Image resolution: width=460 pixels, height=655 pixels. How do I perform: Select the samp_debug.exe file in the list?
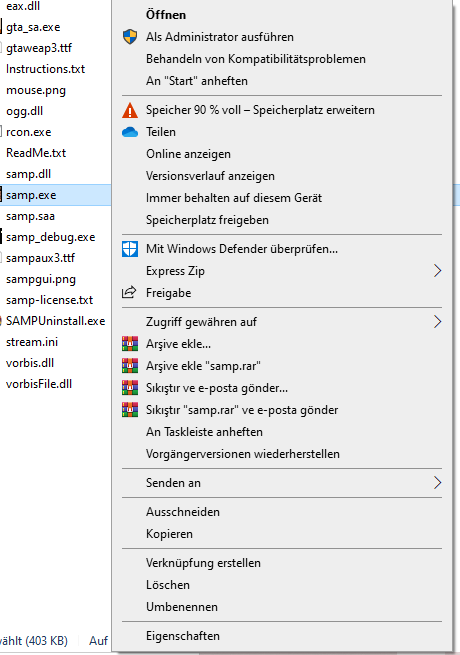tap(51, 237)
